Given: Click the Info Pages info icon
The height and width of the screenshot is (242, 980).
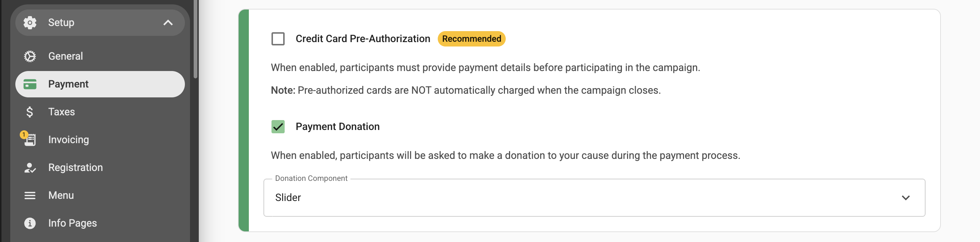Looking at the screenshot, I should coord(30,223).
